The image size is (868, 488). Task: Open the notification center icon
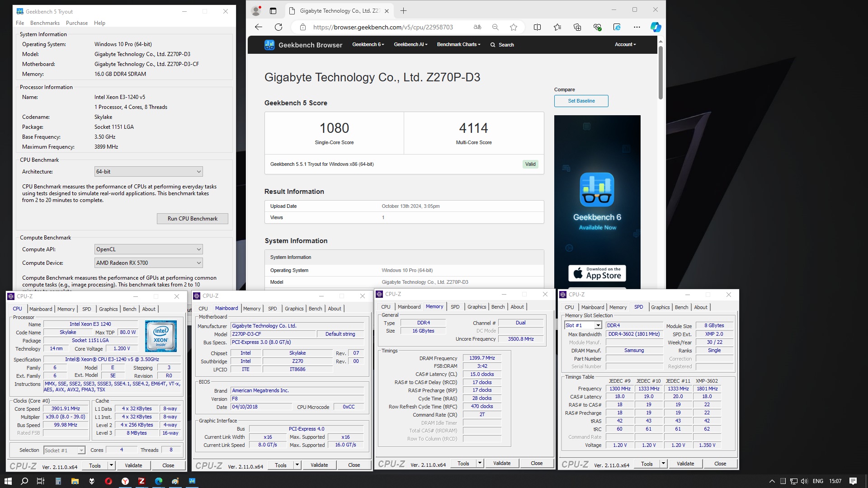(853, 481)
